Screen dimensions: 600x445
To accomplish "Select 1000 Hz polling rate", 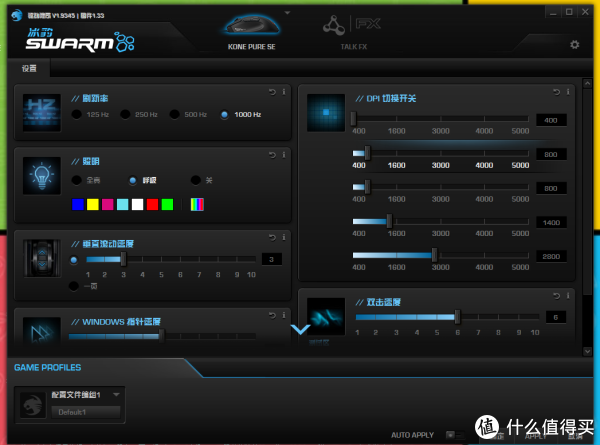I will pos(225,114).
